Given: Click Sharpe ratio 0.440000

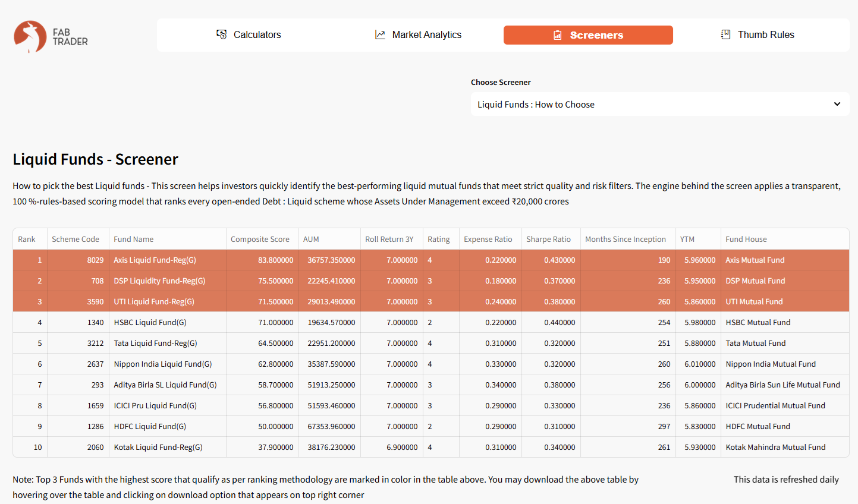Looking at the screenshot, I should coord(551,322).
